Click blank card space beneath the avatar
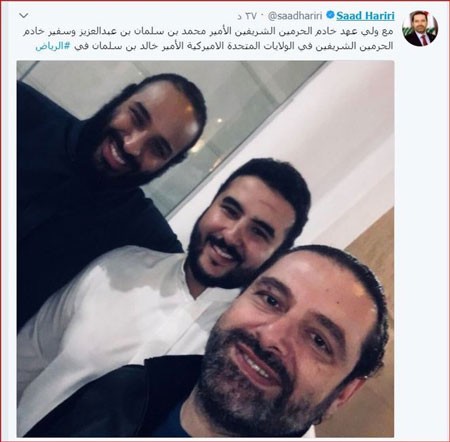 pyautogui.click(x=421, y=233)
